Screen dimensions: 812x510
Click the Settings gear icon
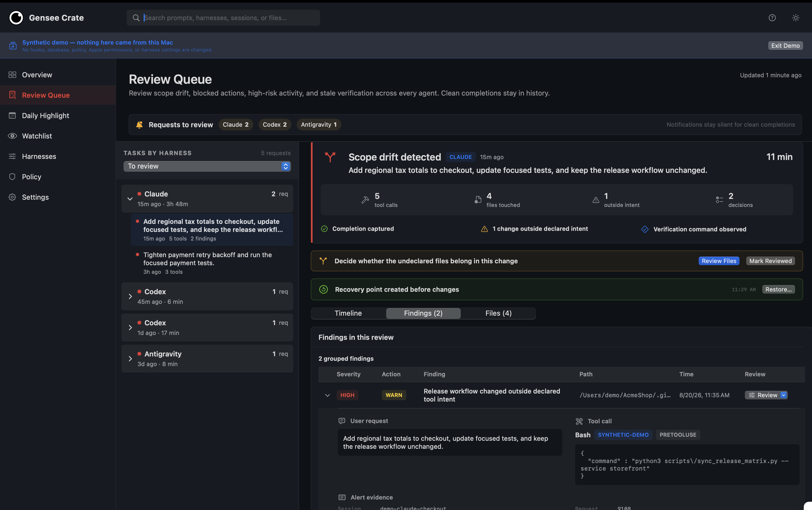(x=12, y=197)
